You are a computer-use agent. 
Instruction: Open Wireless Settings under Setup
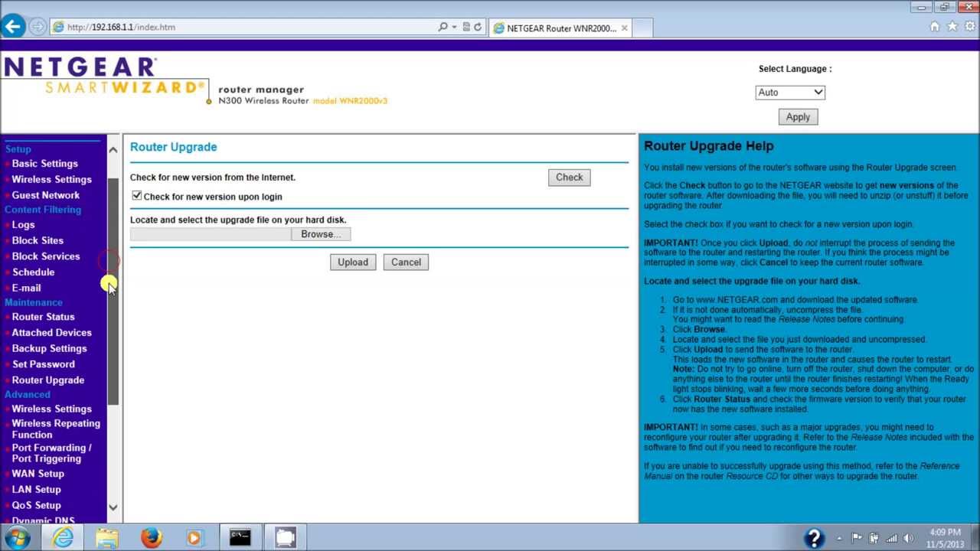point(51,179)
